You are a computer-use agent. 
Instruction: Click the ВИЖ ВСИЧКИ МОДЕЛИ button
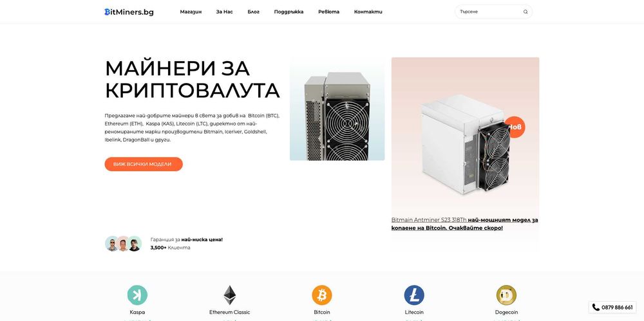pos(144,164)
